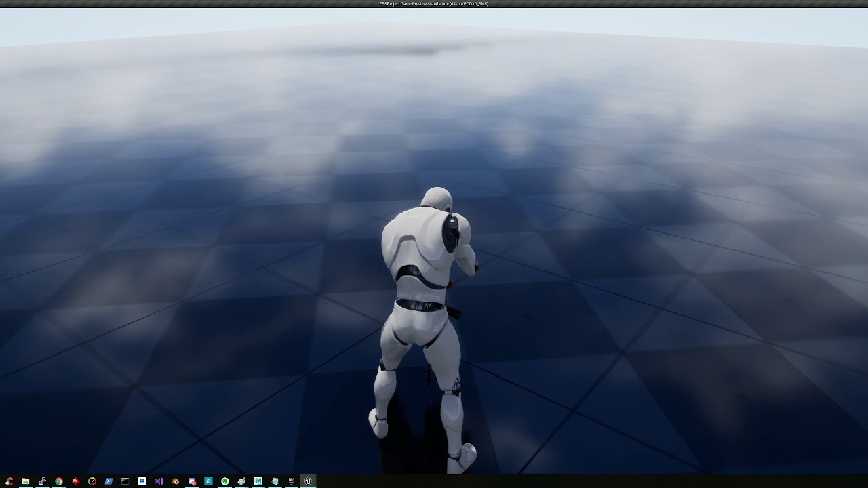Switch to the Unreal Engine taskbar icon
Screen dimensions: 868x488
pyautogui.click(x=308, y=481)
